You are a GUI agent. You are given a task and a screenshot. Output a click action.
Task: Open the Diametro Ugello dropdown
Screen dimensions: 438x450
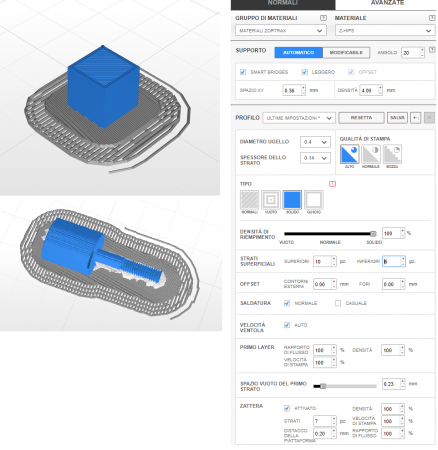click(315, 142)
